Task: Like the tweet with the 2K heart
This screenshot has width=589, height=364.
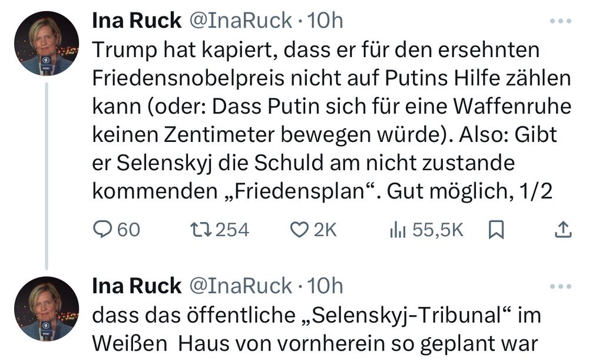Action: (301, 230)
